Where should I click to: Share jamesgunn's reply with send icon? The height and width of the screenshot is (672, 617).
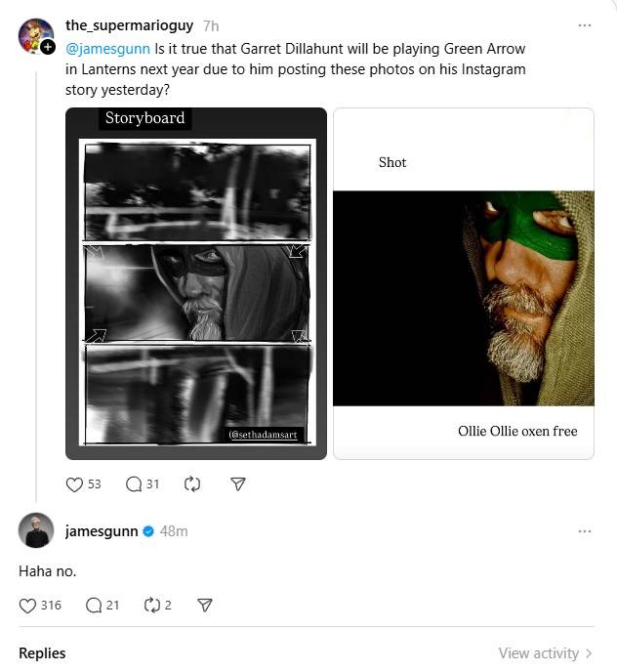pyautogui.click(x=205, y=606)
